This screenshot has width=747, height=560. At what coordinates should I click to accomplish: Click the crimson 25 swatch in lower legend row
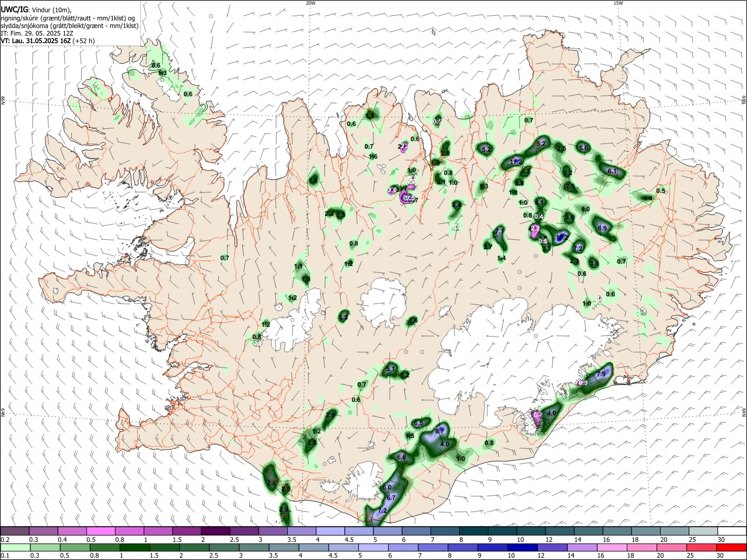[x=701, y=547]
